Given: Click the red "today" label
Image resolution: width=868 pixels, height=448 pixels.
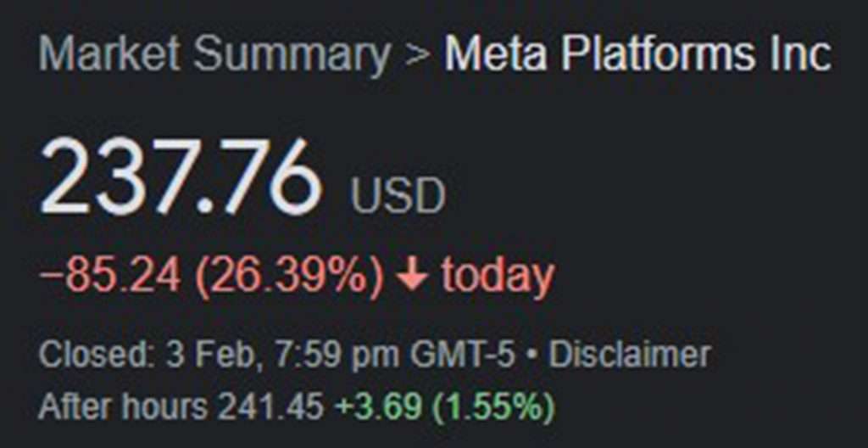Looking at the screenshot, I should (x=497, y=275).
